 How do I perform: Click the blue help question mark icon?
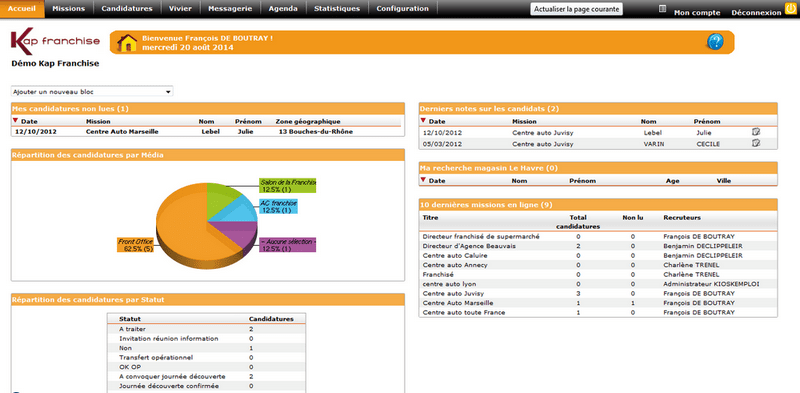coord(715,42)
